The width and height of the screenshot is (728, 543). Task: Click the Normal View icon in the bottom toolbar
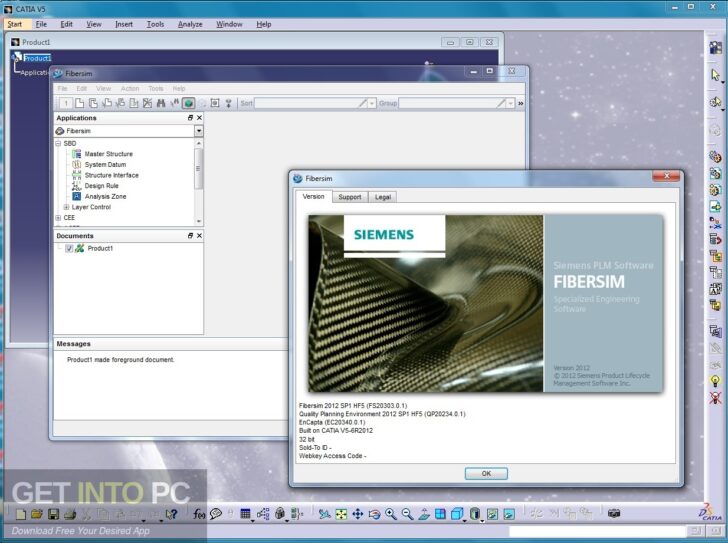tap(424, 514)
